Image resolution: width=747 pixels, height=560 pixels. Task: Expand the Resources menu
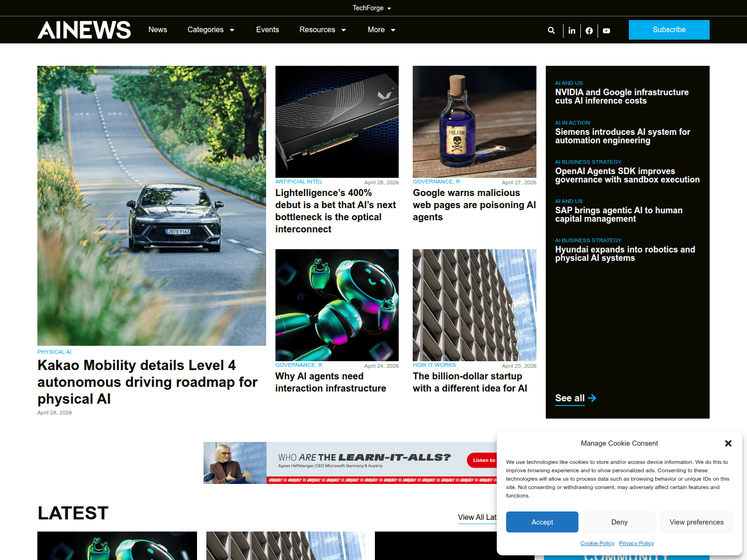coord(323,30)
